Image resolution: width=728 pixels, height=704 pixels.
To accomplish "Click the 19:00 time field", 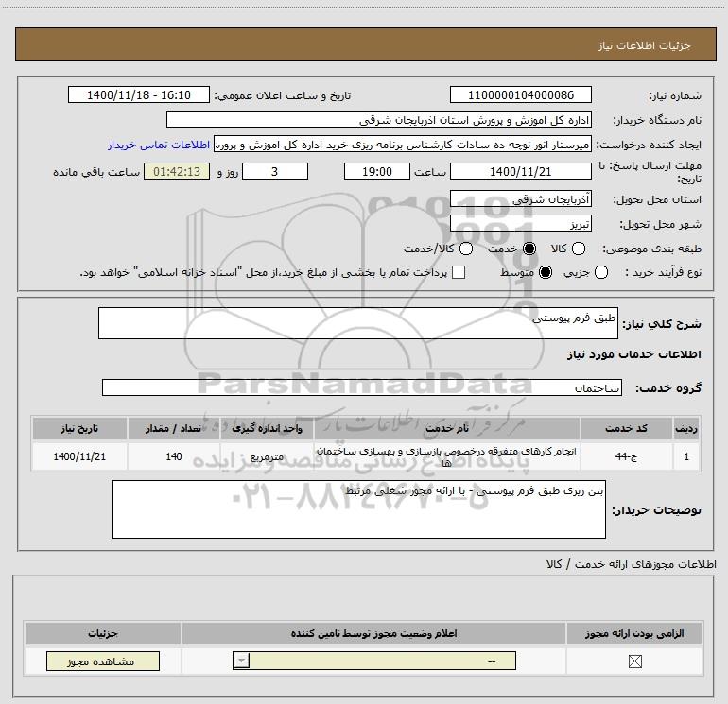I will click(377, 171).
